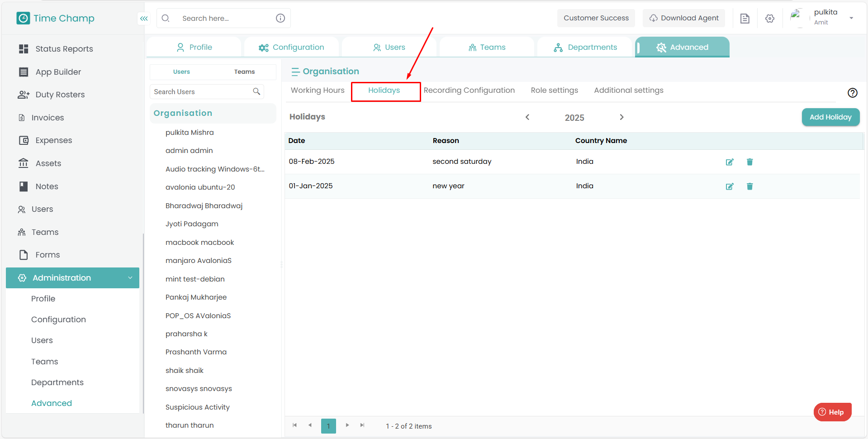This screenshot has height=439, width=868.
Task: Go to previous year in holidays
Action: (527, 117)
